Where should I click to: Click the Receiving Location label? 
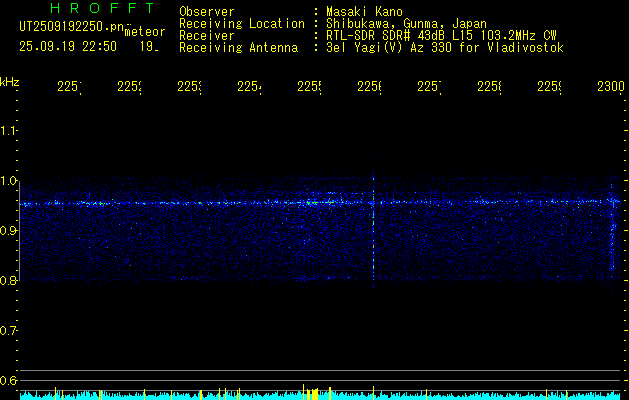pos(242,24)
